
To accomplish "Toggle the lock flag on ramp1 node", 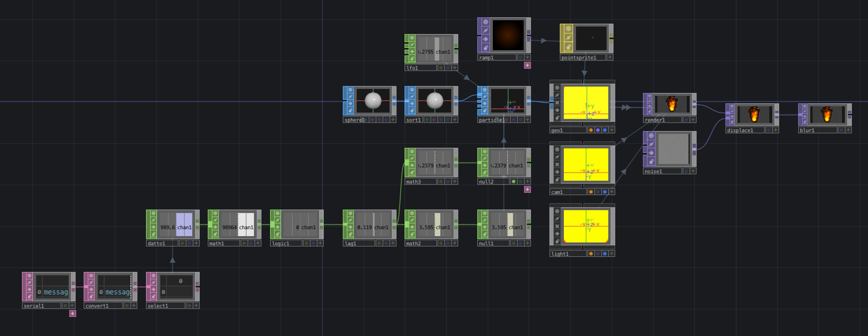I will pyautogui.click(x=485, y=48).
